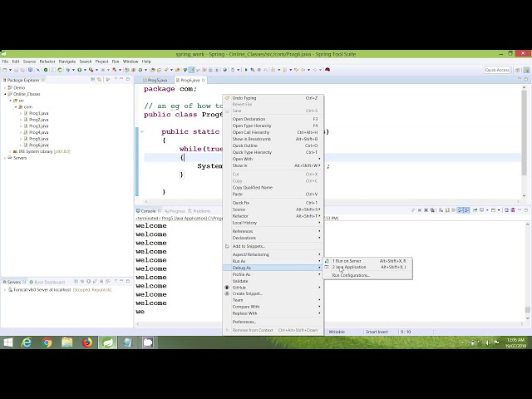Toggle Mark Occurrences highlighted toolbar button
Viewport: 532px width, 399px height.
tap(192, 70)
